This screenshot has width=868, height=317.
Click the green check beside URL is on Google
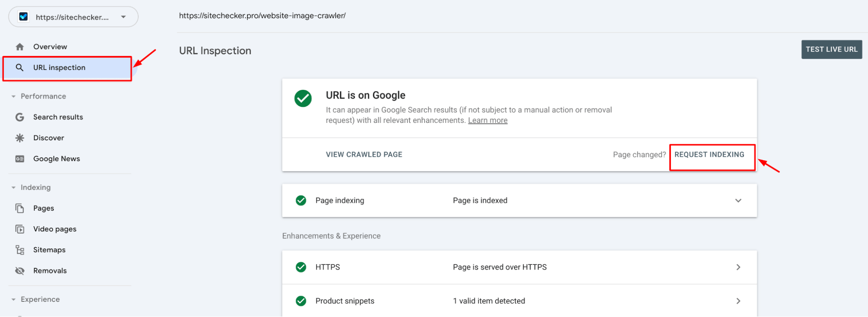303,98
